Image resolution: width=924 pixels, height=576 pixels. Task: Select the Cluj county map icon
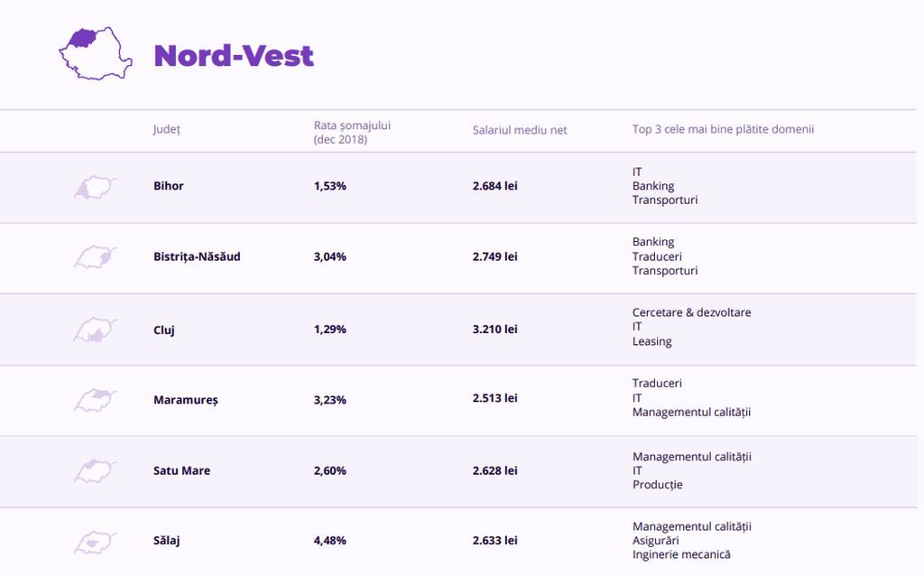(x=95, y=330)
